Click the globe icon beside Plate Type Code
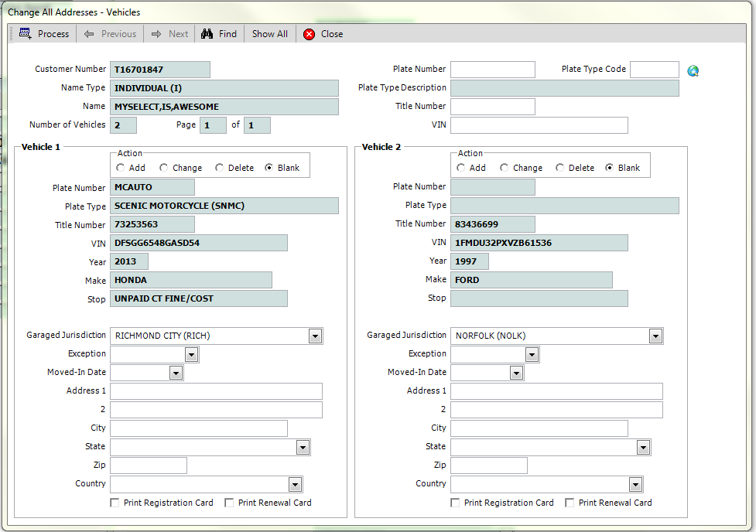This screenshot has height=532, width=756. [693, 71]
